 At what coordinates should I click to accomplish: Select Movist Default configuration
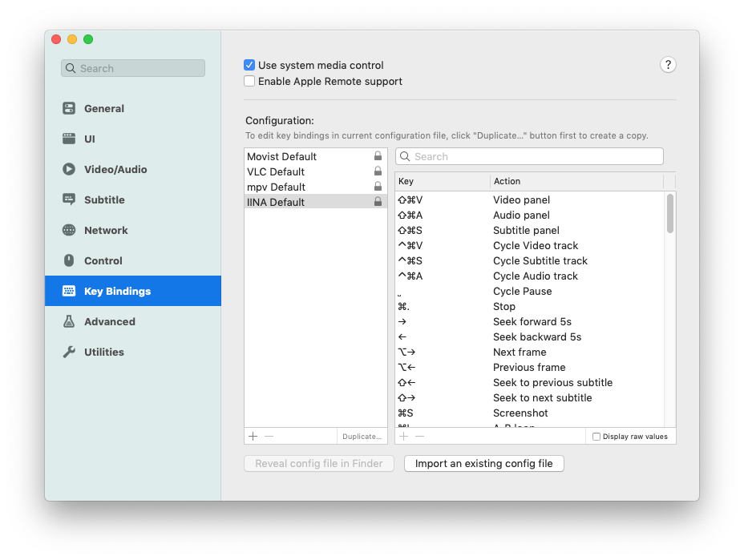pos(316,156)
